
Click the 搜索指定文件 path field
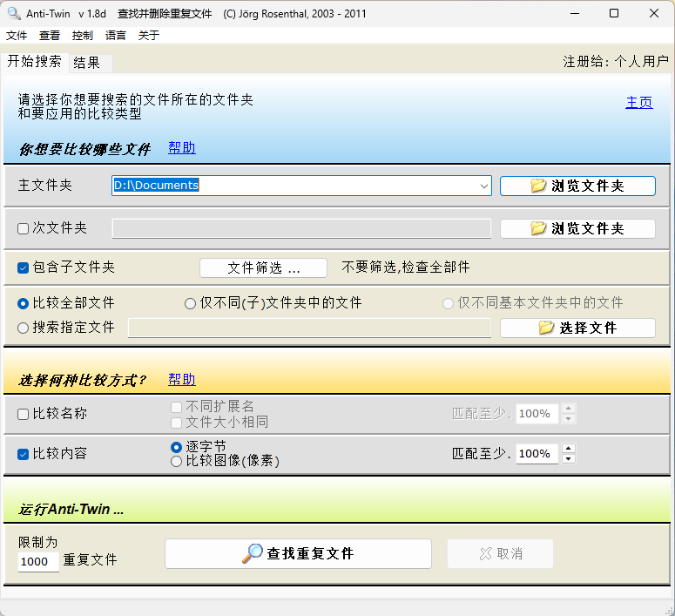pyautogui.click(x=309, y=328)
